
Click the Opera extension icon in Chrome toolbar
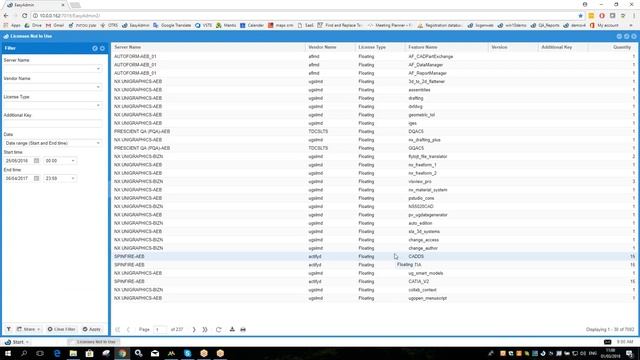(x=602, y=16)
